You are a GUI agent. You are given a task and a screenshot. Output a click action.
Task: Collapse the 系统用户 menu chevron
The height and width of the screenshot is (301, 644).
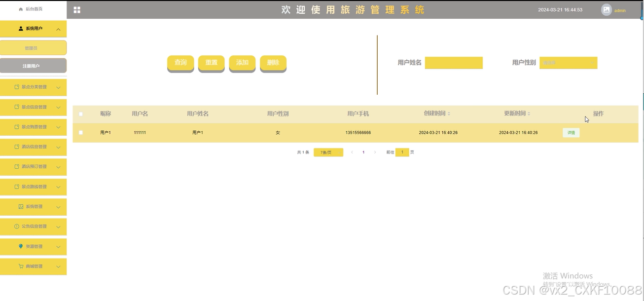coord(58,29)
